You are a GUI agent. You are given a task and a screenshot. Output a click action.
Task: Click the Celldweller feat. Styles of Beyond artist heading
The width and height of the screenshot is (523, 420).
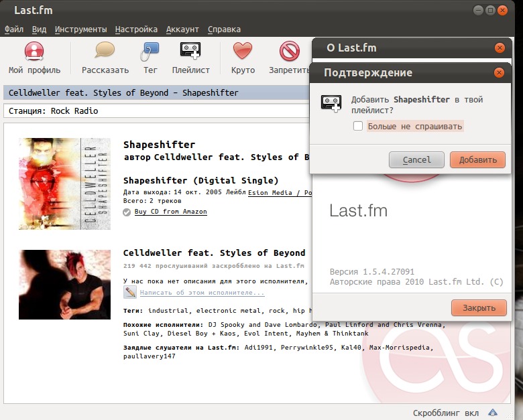pyautogui.click(x=214, y=253)
